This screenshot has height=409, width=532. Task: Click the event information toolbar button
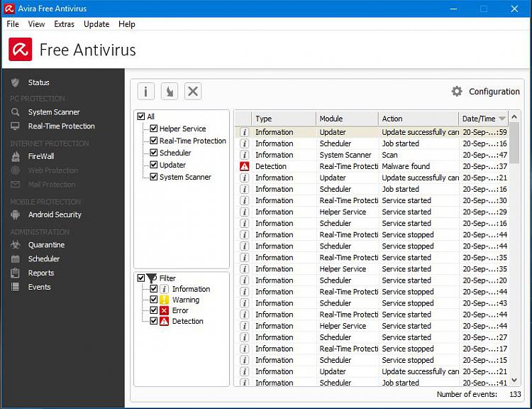(x=146, y=92)
